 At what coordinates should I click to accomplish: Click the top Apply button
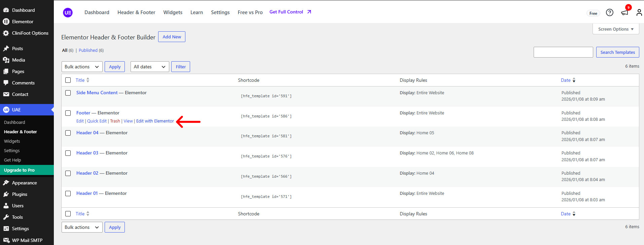115,67
